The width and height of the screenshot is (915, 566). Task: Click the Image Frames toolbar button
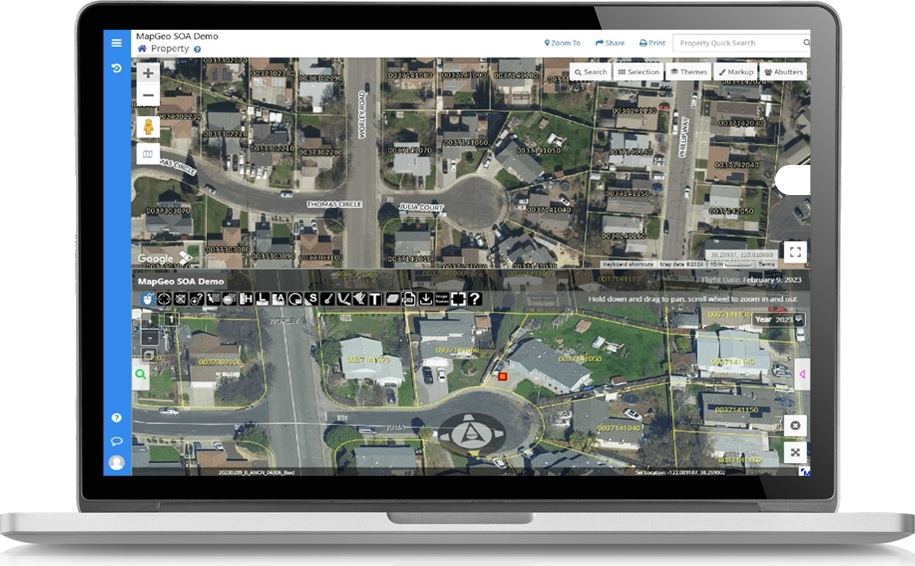tap(442, 299)
